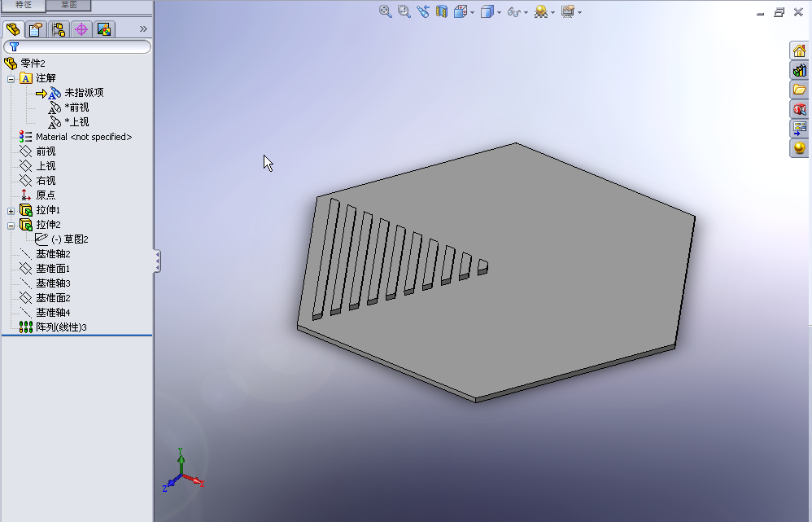Restore down the document window
This screenshot has width=812, height=522.
[779, 12]
